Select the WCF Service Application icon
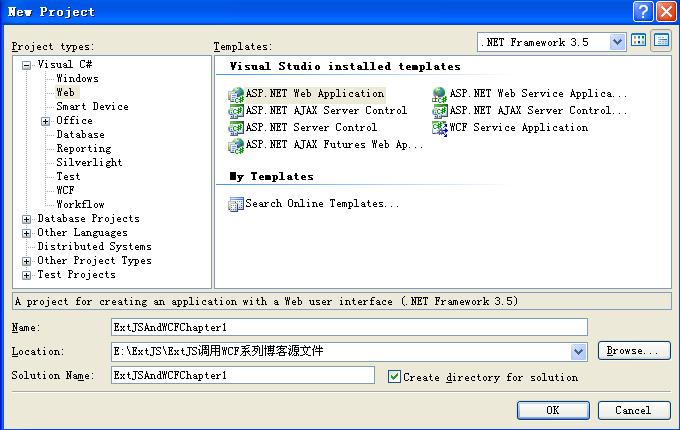This screenshot has height=430, width=680. 440,128
